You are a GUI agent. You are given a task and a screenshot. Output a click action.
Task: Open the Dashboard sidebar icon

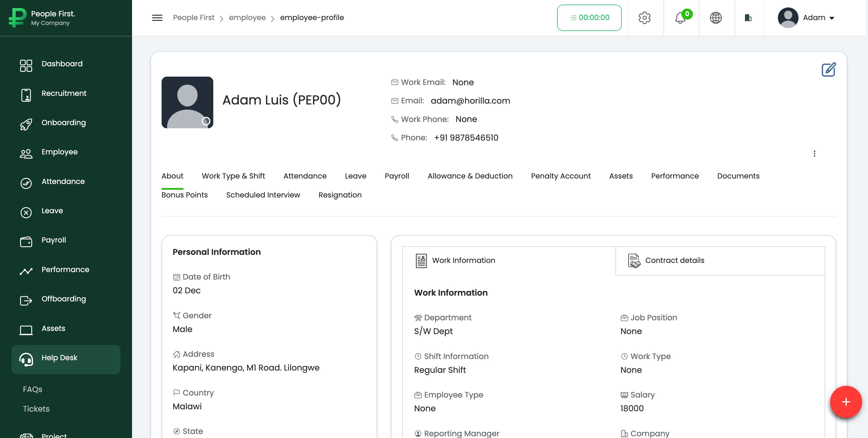26,65
